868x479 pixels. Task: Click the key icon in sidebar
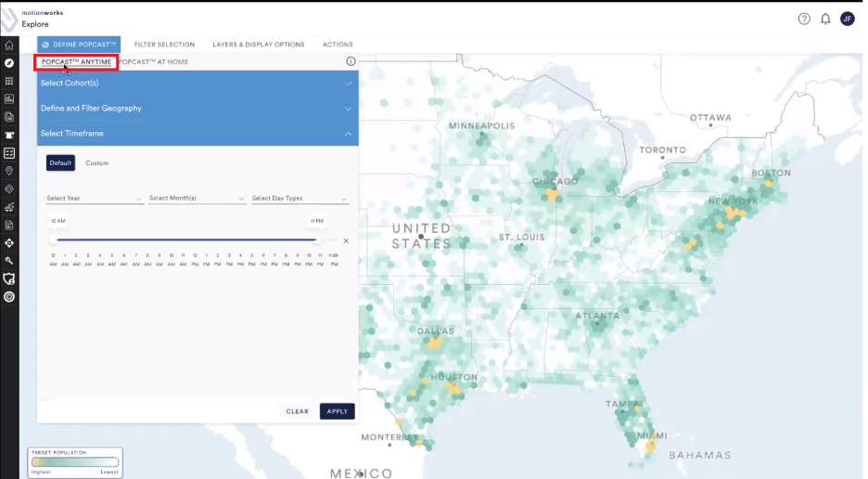9,261
